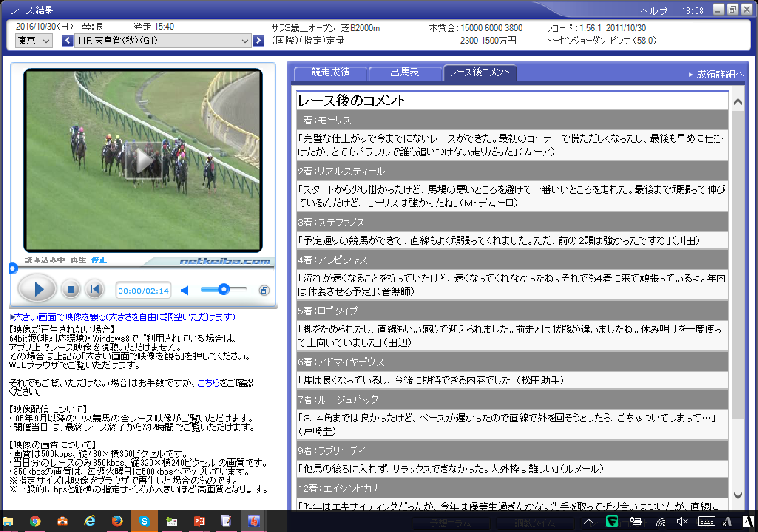The height and width of the screenshot is (532, 758).
Task: Click the scroll down arrow in comments
Action: click(x=738, y=496)
